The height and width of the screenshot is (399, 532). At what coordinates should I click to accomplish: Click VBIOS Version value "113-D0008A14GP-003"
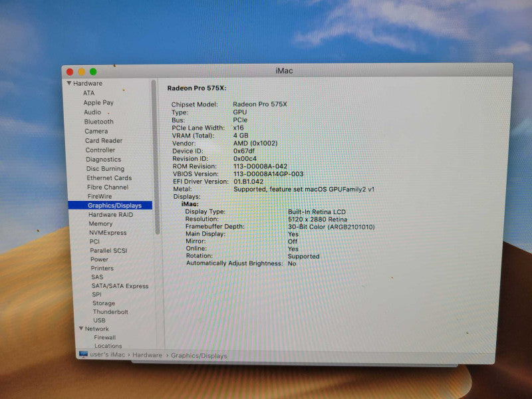(x=269, y=174)
